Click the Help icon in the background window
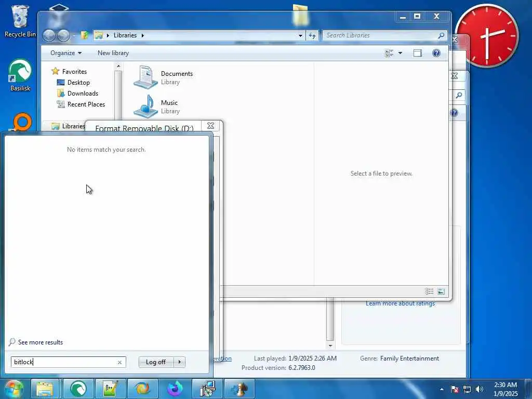 [x=455, y=113]
